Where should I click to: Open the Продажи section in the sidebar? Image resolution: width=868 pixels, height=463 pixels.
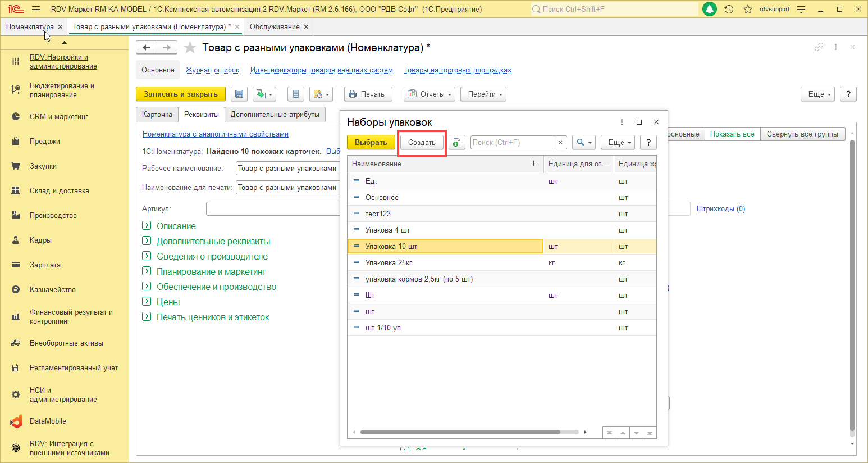coord(45,142)
